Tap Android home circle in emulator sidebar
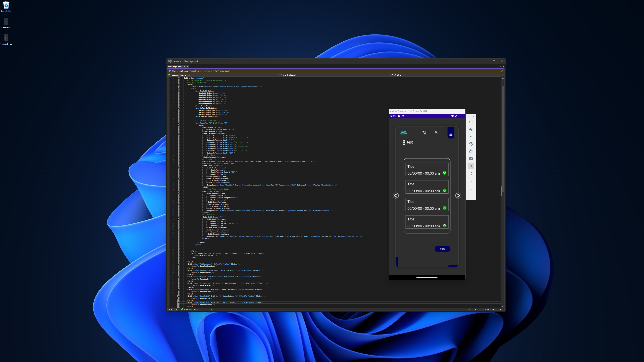The height and width of the screenshot is (362, 644). click(471, 181)
